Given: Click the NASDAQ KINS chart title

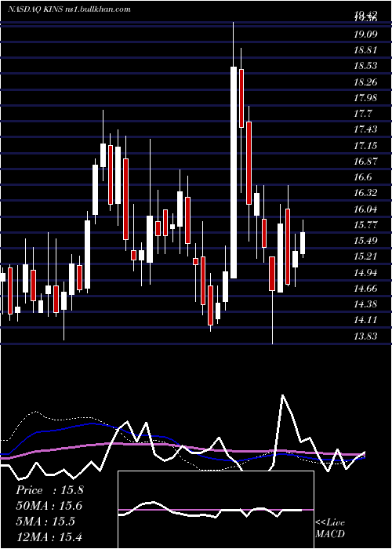Looking at the screenshot, I should (69, 9).
